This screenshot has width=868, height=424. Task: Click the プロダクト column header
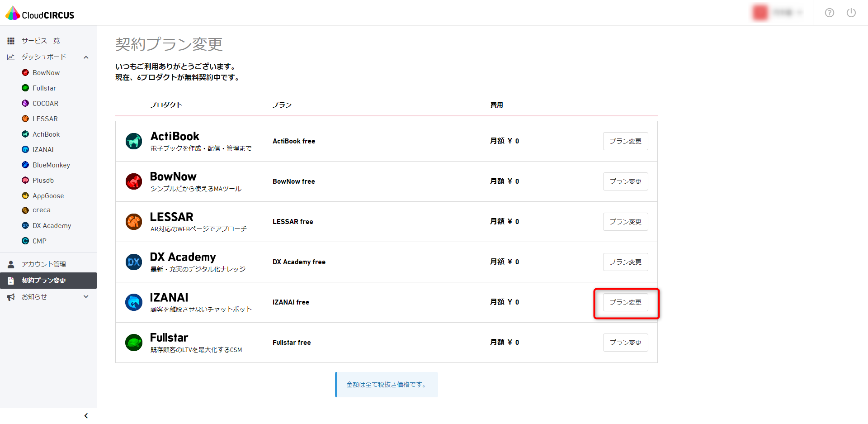click(166, 105)
